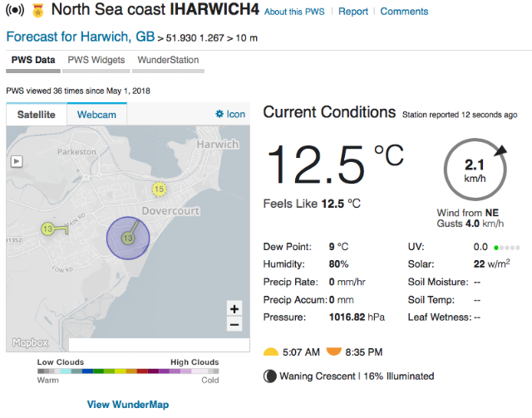Viewport: 532px width, 418px height.
Task: Zoom in on the map
Action: point(234,308)
